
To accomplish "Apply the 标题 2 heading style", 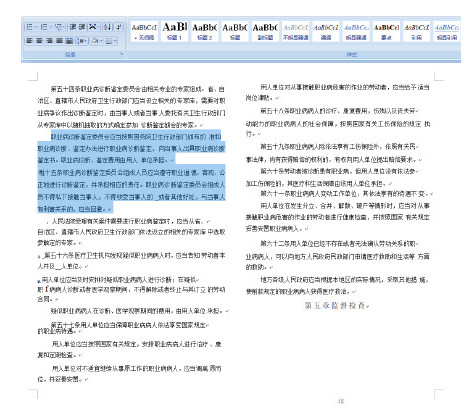I will click(x=205, y=31).
